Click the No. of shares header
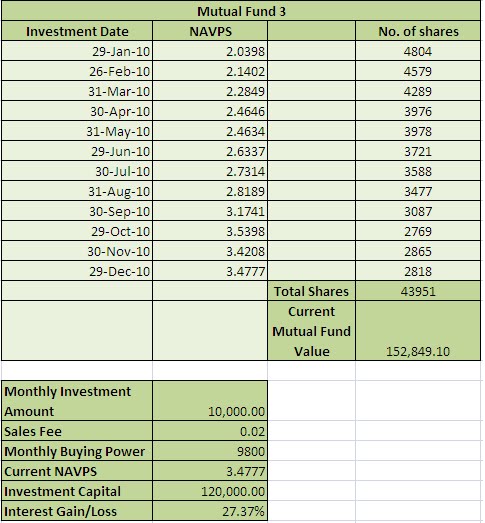485x523 pixels. click(418, 31)
